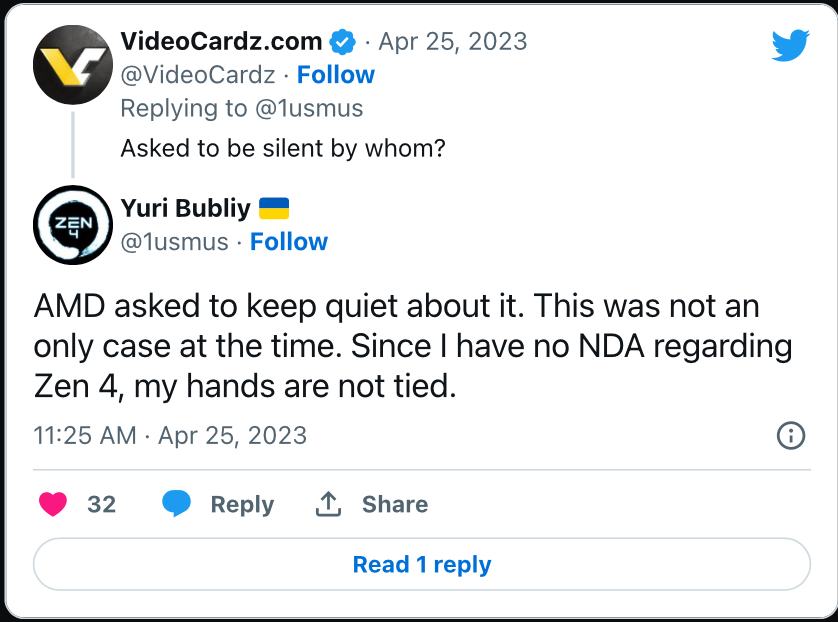
Task: Click the Share text label
Action: pyautogui.click(x=395, y=504)
